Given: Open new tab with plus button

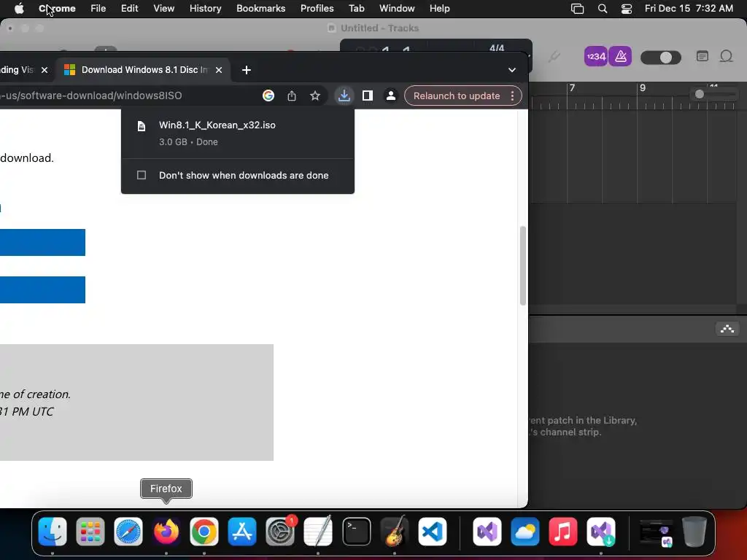Looking at the screenshot, I should tap(247, 70).
